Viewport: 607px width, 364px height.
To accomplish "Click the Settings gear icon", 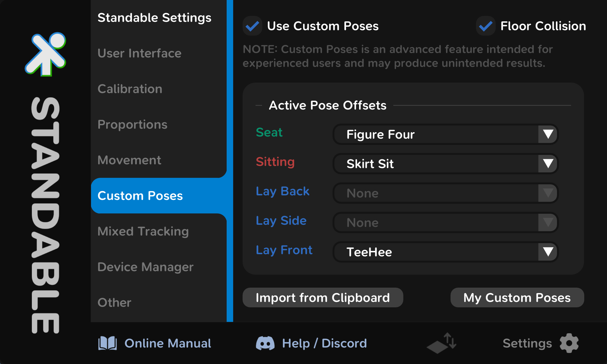I will tap(569, 343).
